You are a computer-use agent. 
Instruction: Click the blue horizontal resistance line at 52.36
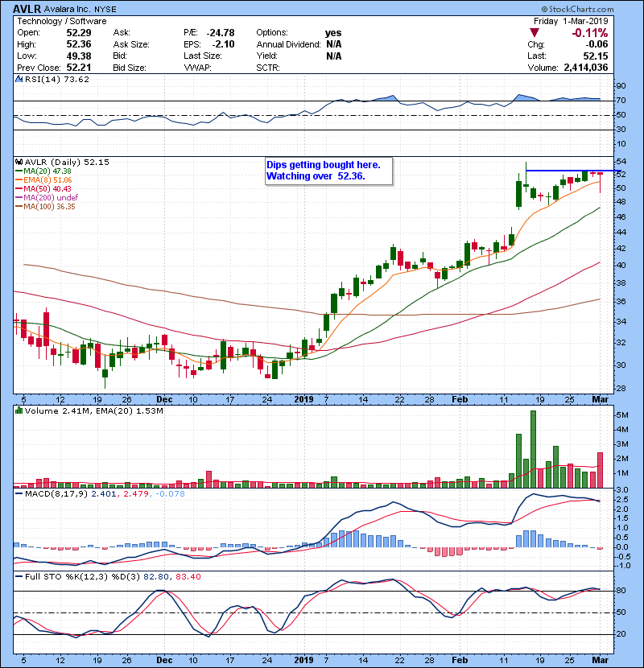(x=573, y=171)
